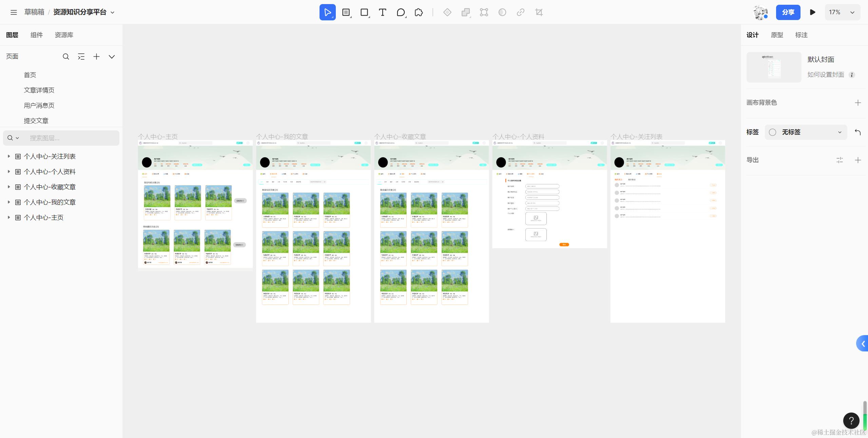The height and width of the screenshot is (438, 868).
Task: Switch to the 原型 tab
Action: point(777,35)
